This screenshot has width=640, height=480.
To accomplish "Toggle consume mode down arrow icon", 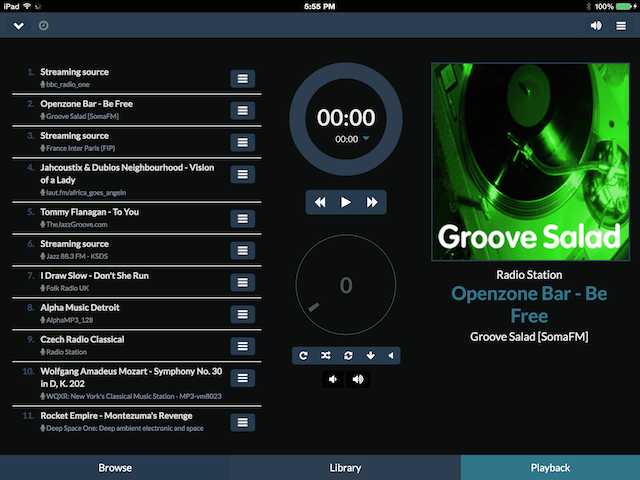I will point(370,356).
